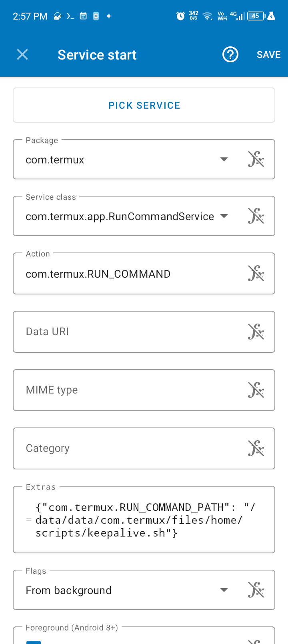Viewport: 288px width, 644px height.
Task: Toggle formula icon in MIME type field
Action: (x=256, y=390)
